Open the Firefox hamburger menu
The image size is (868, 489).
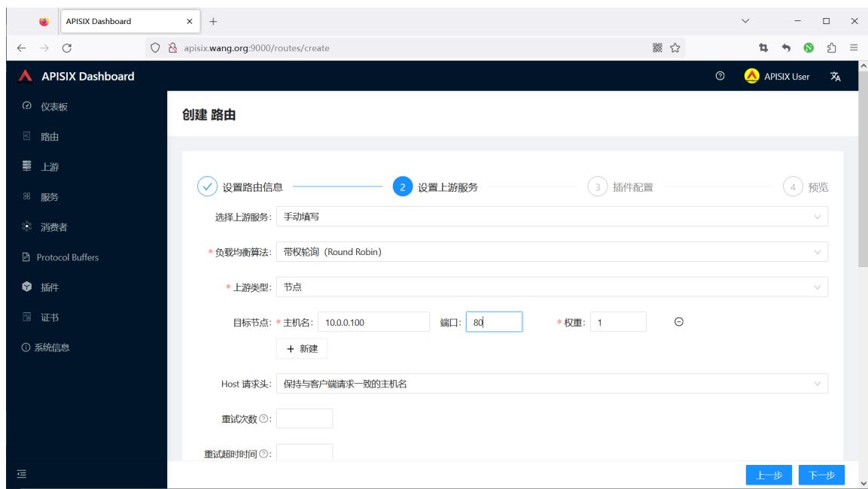coord(854,47)
